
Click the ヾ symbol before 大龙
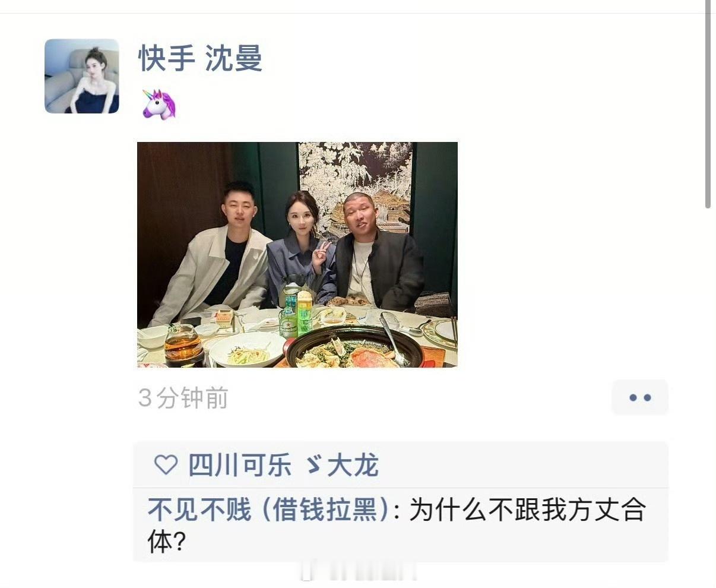[313, 465]
